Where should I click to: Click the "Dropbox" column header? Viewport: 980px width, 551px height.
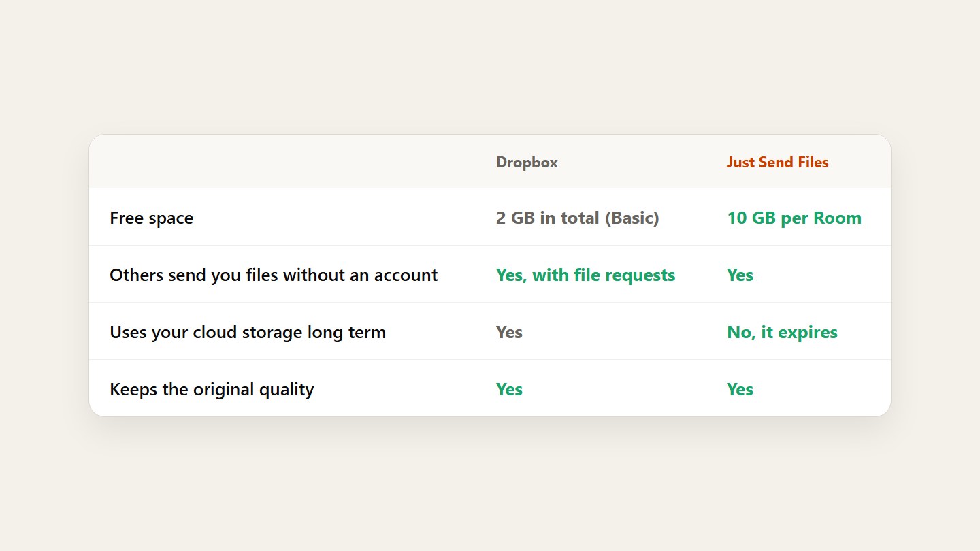527,162
